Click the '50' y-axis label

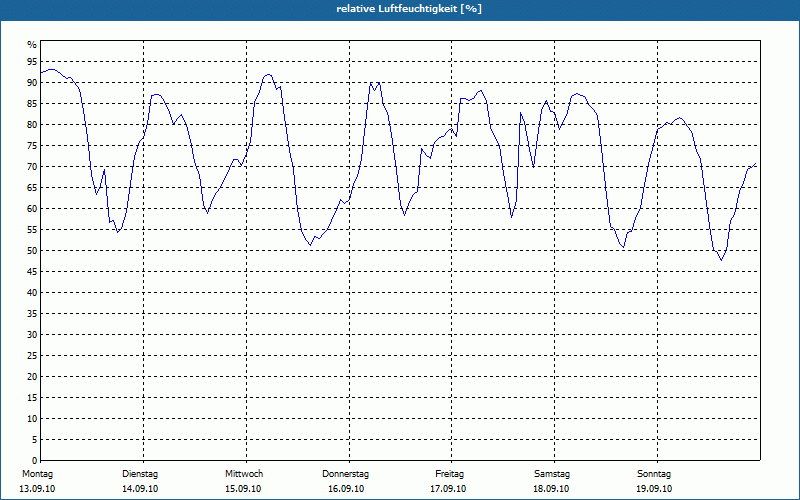click(x=32, y=251)
